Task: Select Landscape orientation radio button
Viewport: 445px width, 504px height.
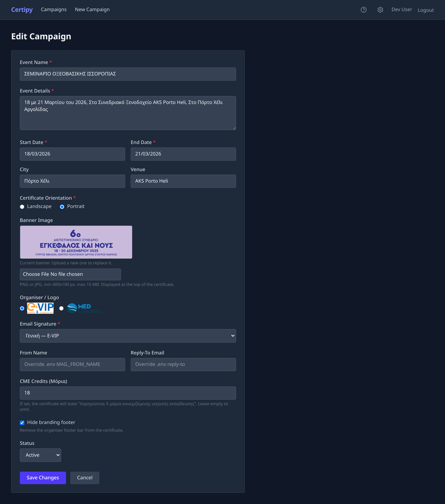Action: point(22,207)
